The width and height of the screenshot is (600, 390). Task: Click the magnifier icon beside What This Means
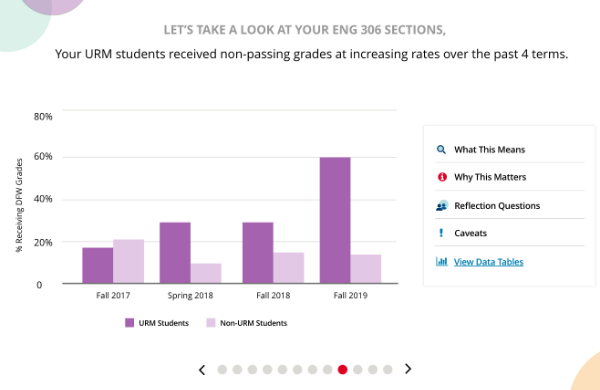441,150
